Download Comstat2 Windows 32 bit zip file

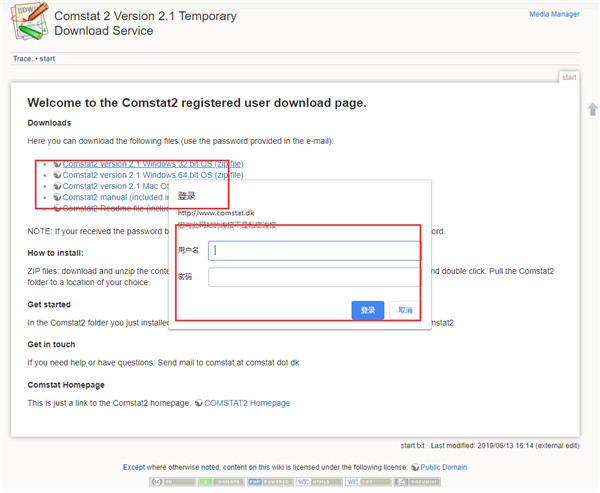(x=153, y=164)
